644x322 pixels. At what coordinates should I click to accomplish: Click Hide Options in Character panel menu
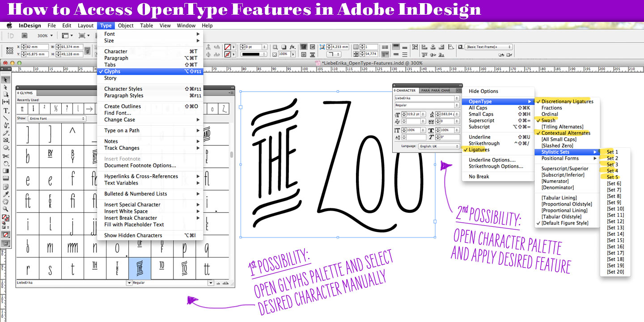coord(498,91)
